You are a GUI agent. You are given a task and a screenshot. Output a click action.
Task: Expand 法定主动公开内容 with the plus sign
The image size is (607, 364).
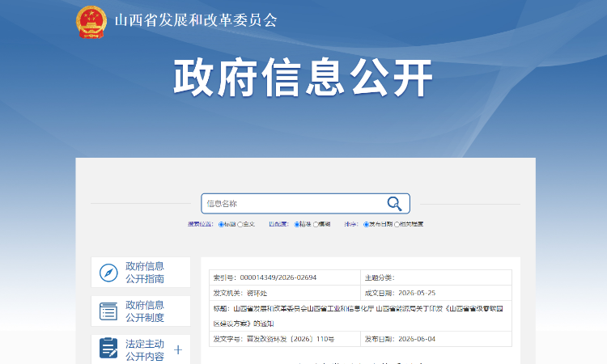(x=178, y=349)
